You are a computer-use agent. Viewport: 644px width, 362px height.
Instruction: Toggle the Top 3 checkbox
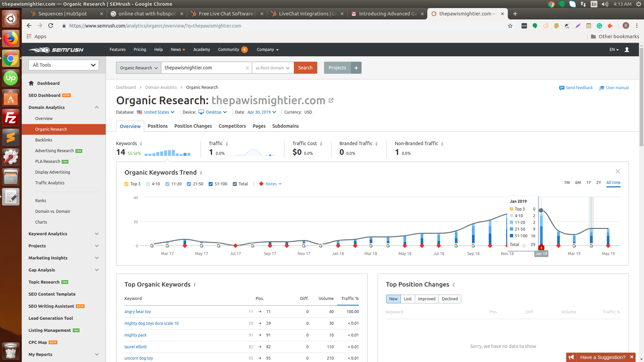[x=126, y=184]
